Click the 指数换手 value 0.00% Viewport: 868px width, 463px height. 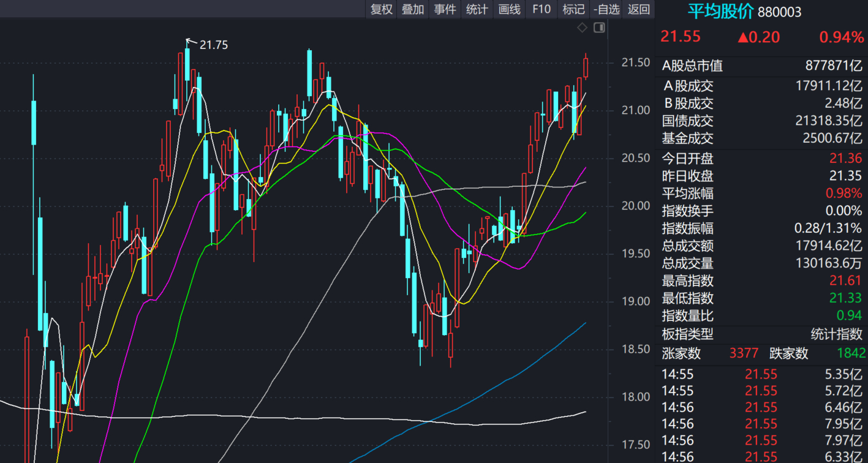843,211
